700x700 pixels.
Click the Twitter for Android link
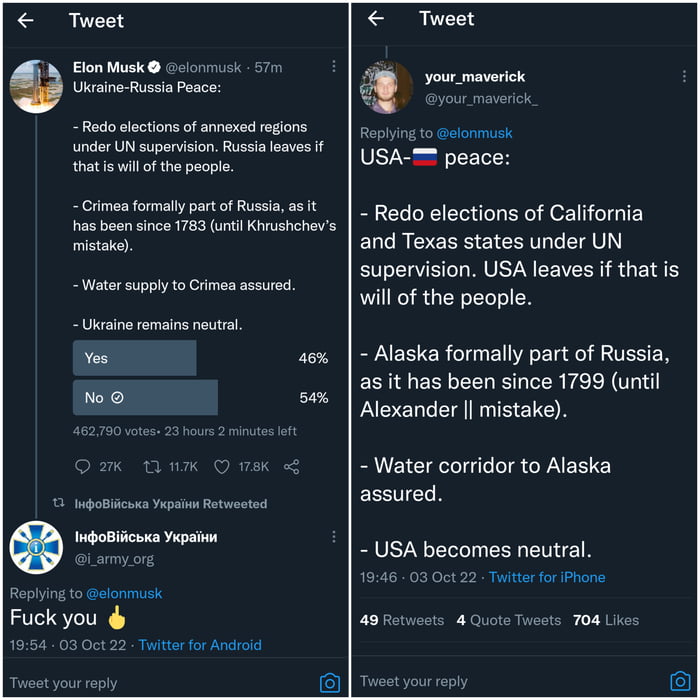click(200, 645)
